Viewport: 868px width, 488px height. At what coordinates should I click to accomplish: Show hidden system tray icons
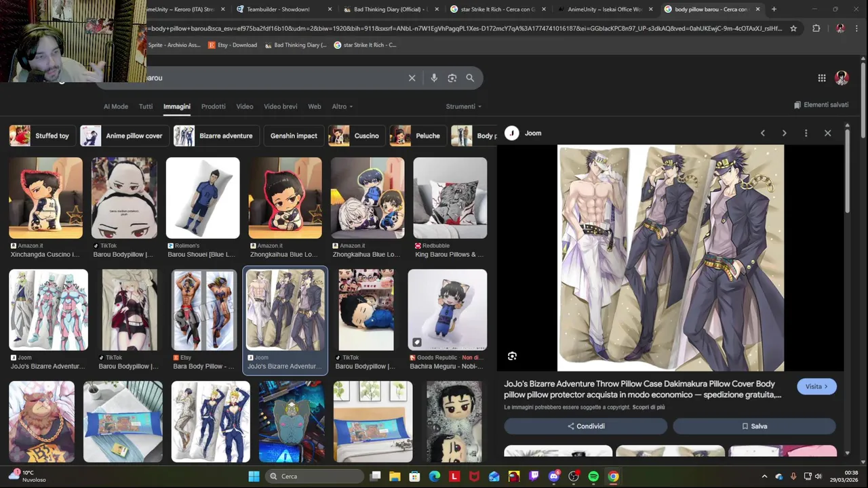[x=764, y=476]
